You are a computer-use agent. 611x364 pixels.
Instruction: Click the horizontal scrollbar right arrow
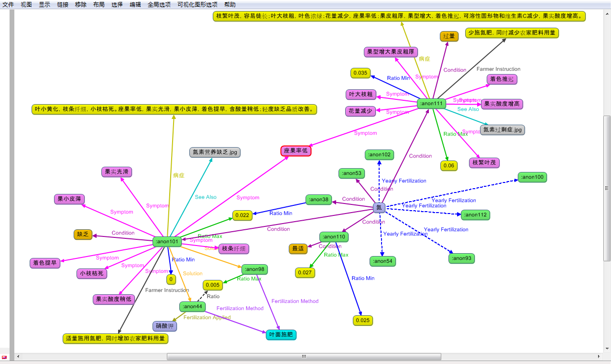pos(600,356)
